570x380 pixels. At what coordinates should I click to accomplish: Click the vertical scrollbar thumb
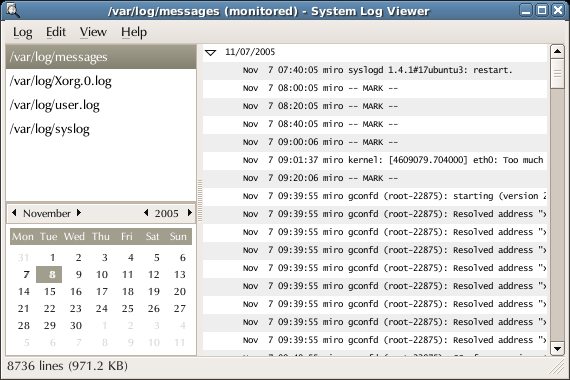pos(557,73)
